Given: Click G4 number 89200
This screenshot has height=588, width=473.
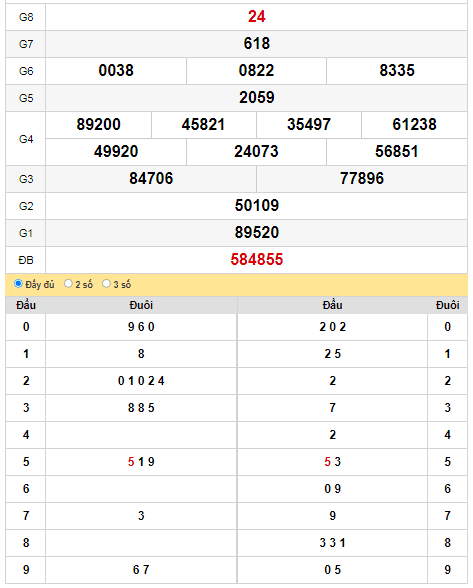Looking at the screenshot, I should point(99,124).
